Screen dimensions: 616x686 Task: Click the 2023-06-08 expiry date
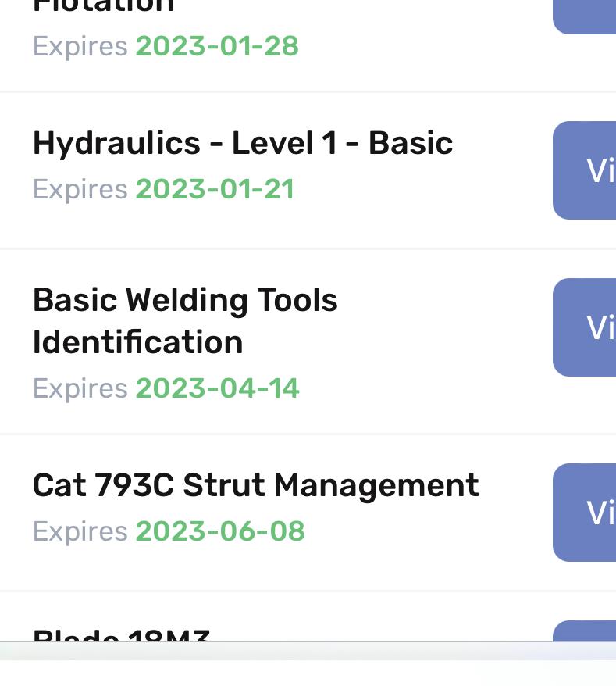[x=220, y=531]
